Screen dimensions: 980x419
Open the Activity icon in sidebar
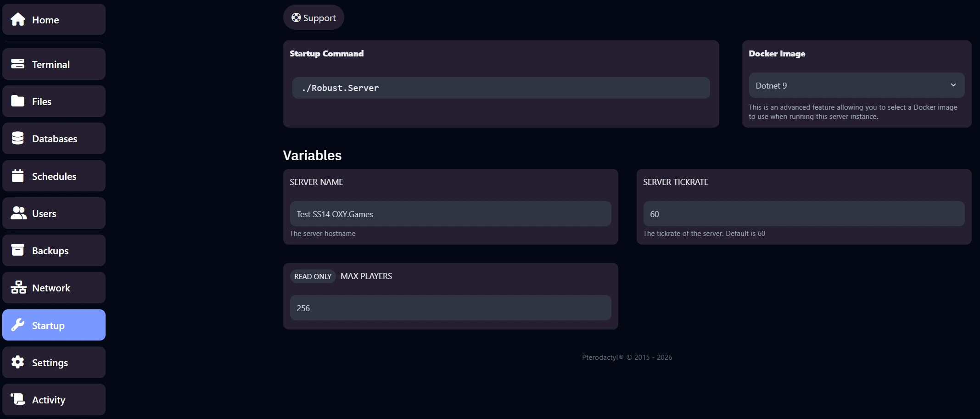coord(18,399)
